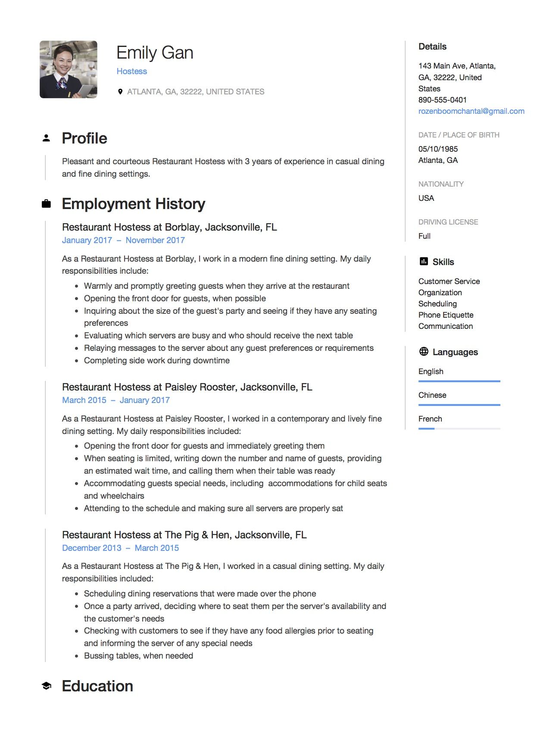Click Emily Gan's profile photo
534x756 pixels.
coord(69,69)
